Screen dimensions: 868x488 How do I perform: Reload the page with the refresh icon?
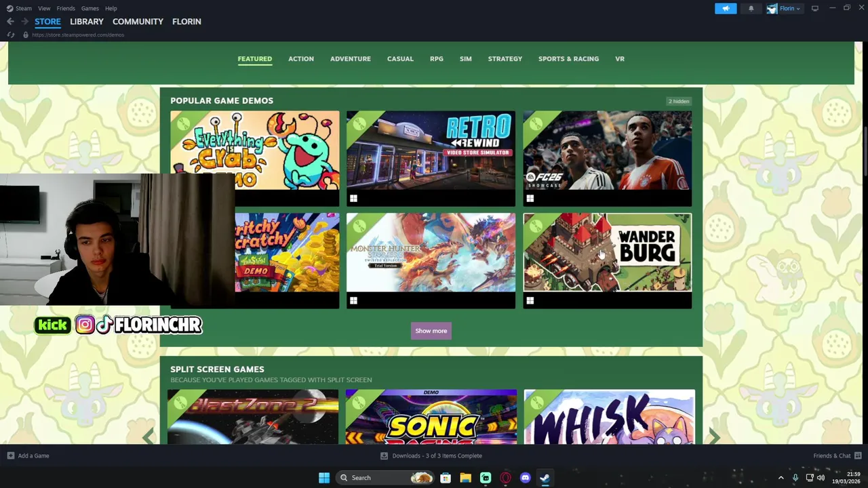(x=11, y=35)
